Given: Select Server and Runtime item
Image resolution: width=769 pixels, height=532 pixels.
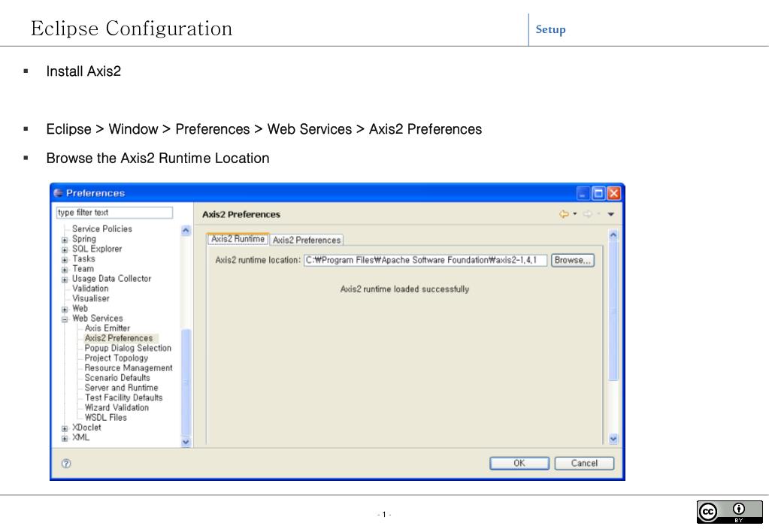Looking at the screenshot, I should point(121,388).
